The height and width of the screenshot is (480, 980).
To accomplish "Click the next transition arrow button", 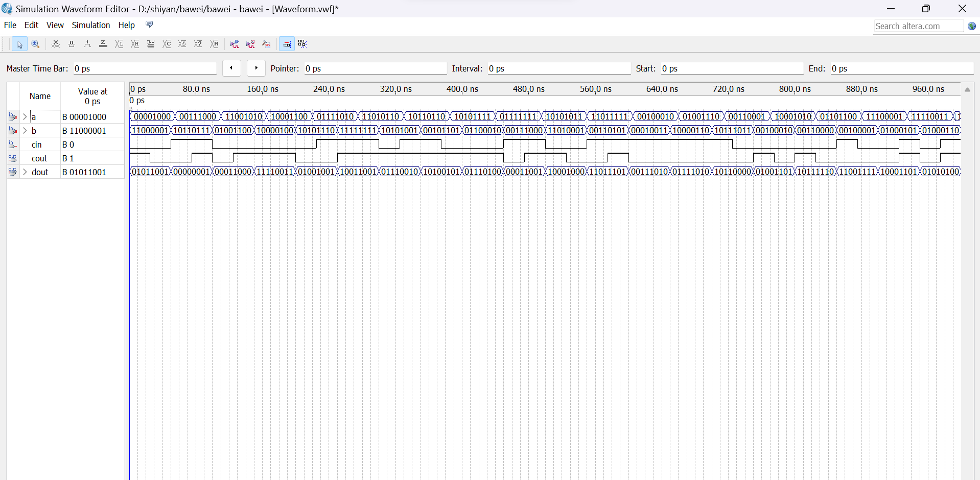I will (x=256, y=68).
